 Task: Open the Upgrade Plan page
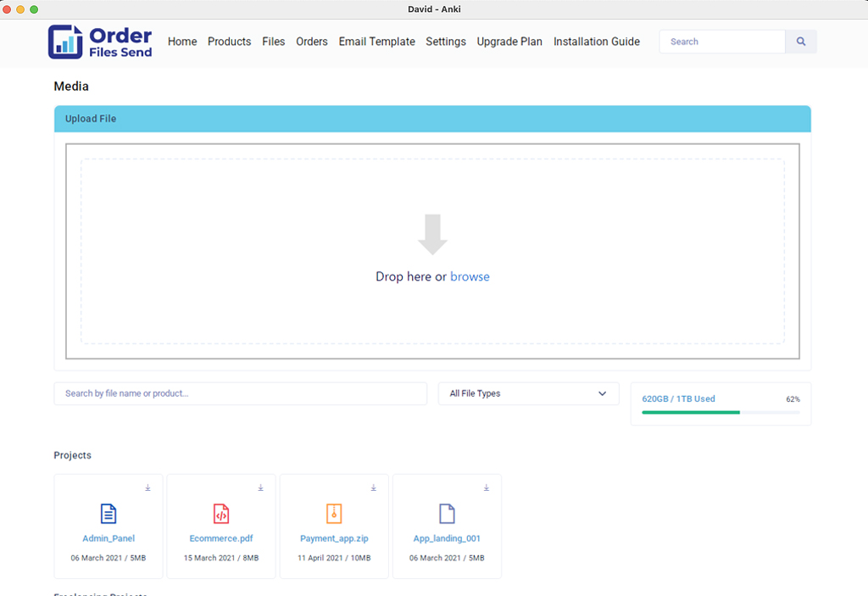tap(509, 42)
